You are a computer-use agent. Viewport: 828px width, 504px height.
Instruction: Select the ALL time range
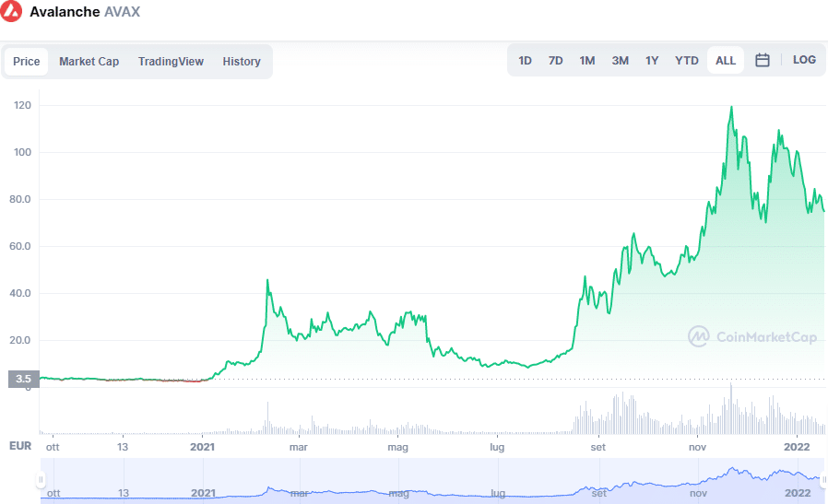coord(726,61)
